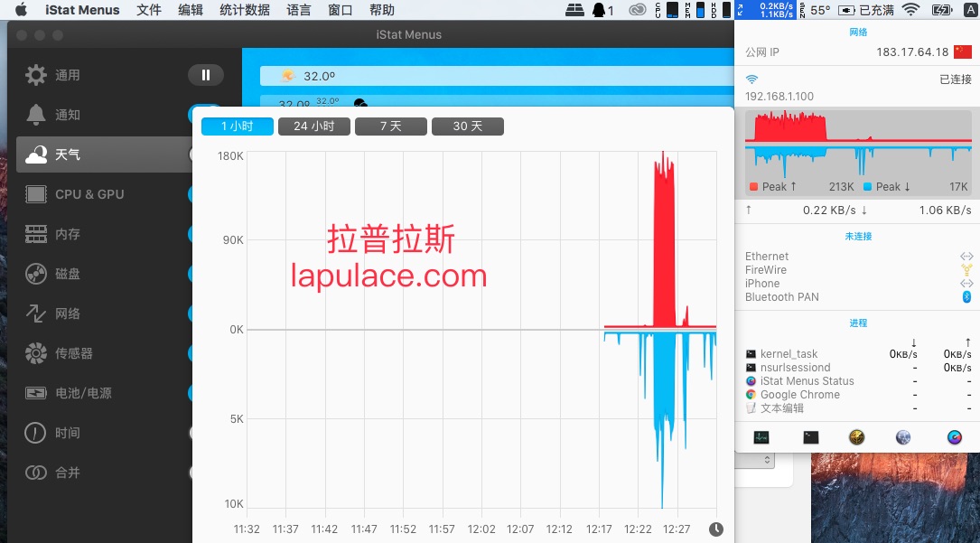
Task: Select the iStat Menus Status process
Action: click(x=858, y=380)
